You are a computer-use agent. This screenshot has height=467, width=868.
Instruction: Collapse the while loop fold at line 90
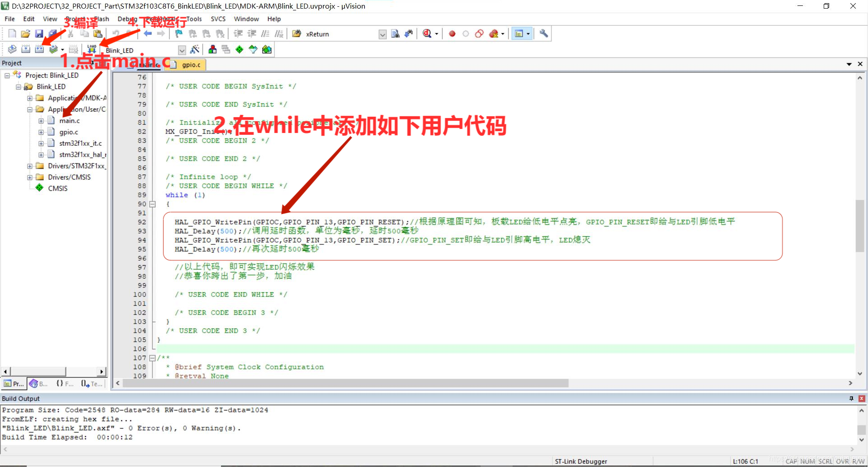coord(153,204)
